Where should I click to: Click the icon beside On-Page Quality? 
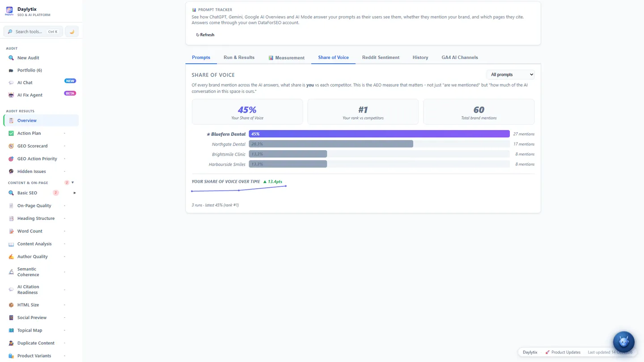tap(11, 206)
